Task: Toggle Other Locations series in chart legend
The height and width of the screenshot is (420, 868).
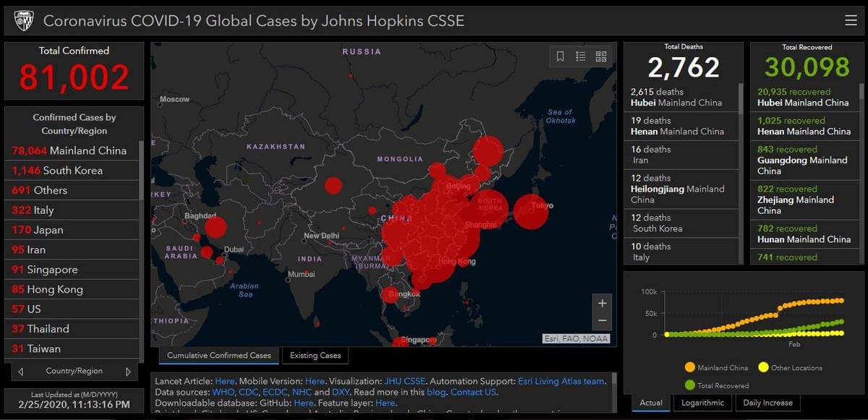Action: 790,368
